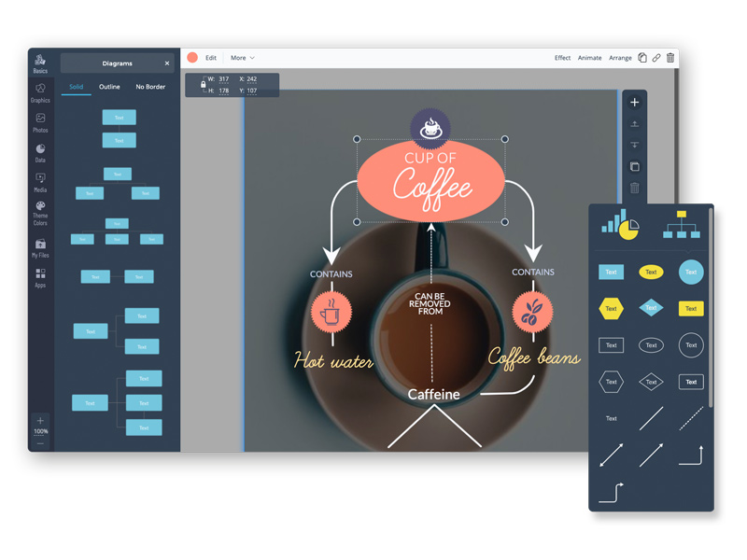Click the link icon in top toolbar

pyautogui.click(x=656, y=58)
